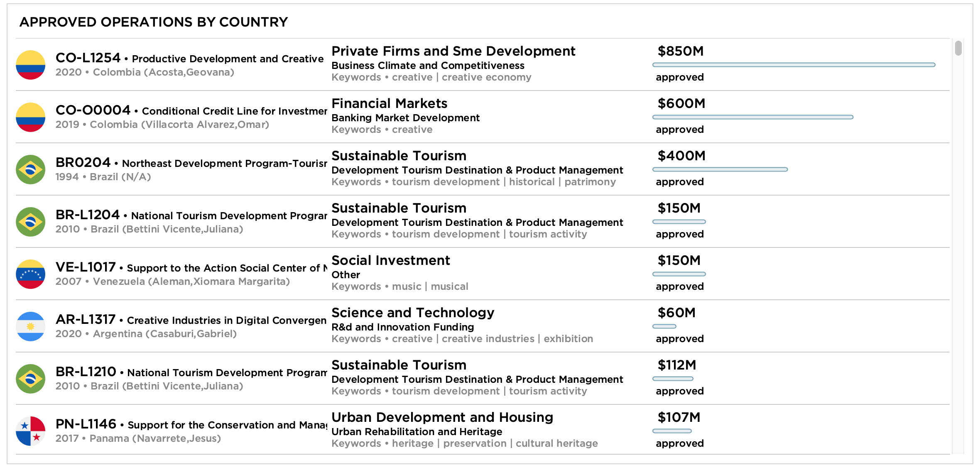Screen dimensions: 980x470
Task: Click the Venezuela flag beside VE-L1017
Action: pyautogui.click(x=30, y=274)
